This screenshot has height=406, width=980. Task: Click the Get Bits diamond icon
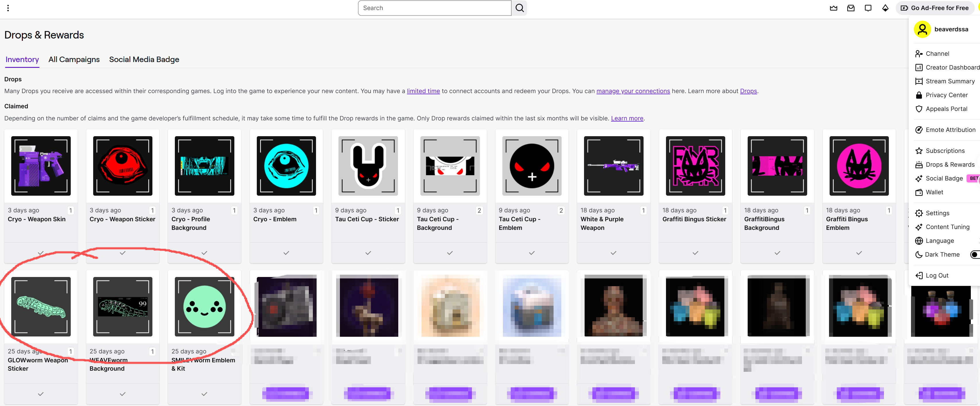tap(885, 8)
